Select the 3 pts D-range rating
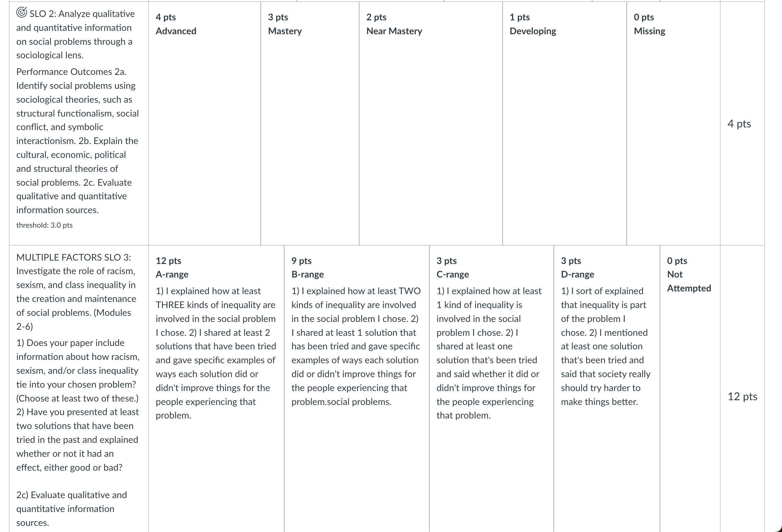The image size is (782, 532). pyautogui.click(x=607, y=388)
